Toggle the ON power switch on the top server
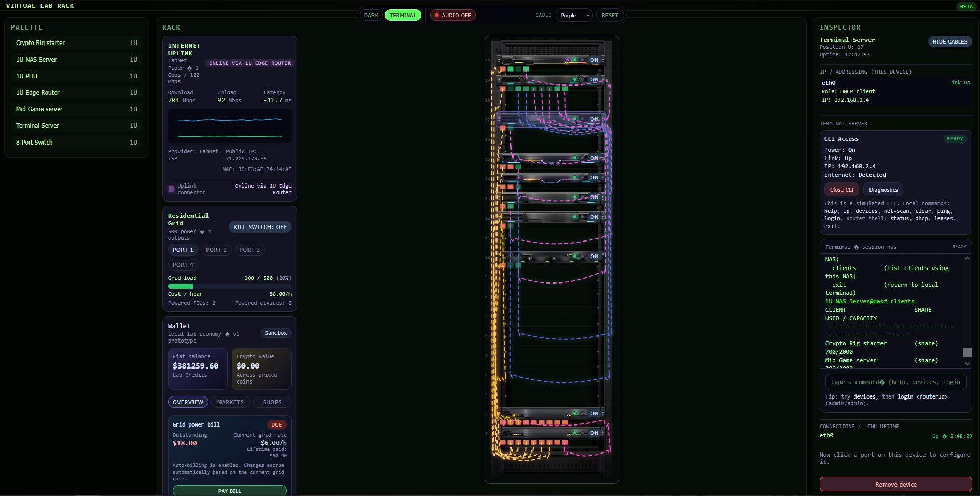The width and height of the screenshot is (980, 496). coord(595,60)
